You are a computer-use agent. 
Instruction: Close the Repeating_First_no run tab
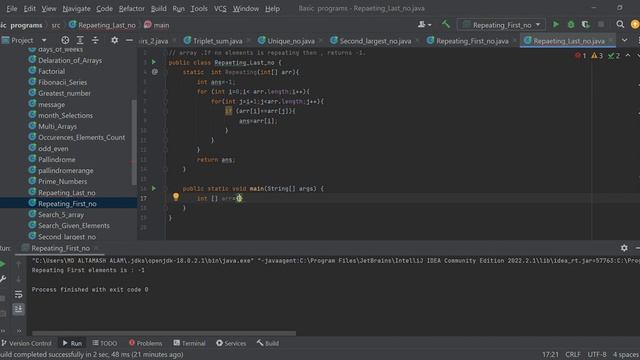point(96,248)
